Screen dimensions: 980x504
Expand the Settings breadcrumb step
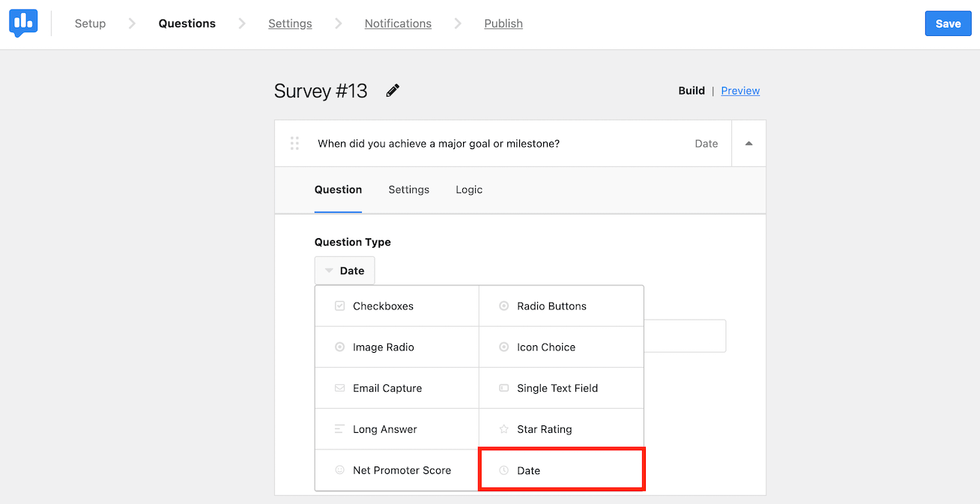pyautogui.click(x=290, y=23)
